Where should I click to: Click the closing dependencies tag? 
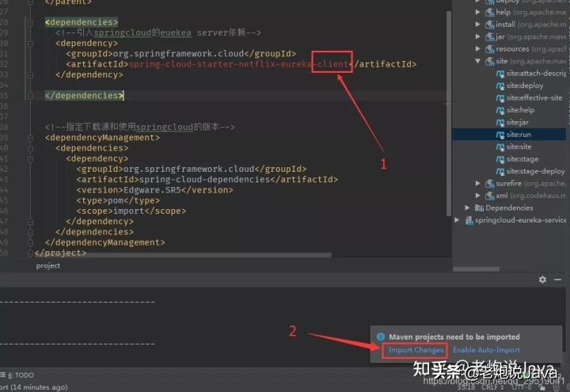click(84, 96)
